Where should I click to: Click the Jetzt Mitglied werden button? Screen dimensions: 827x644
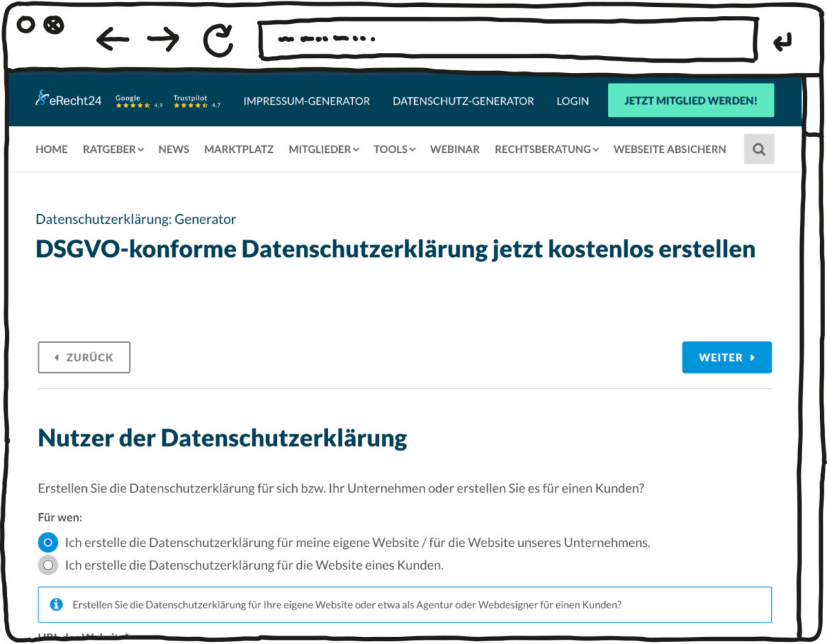click(x=691, y=101)
